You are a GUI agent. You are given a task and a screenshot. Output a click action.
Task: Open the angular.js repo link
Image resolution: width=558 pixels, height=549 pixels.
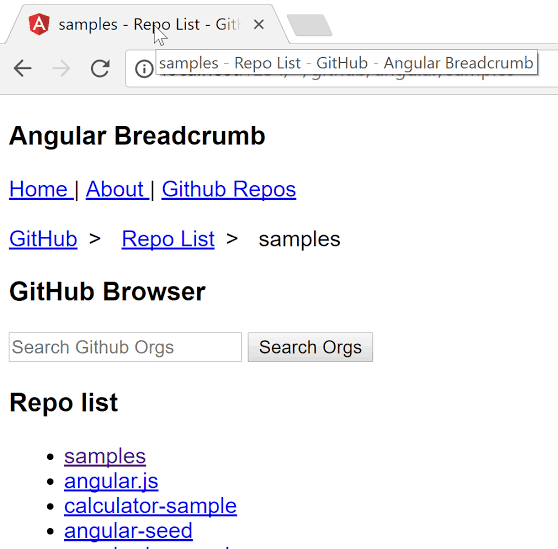pos(111,481)
